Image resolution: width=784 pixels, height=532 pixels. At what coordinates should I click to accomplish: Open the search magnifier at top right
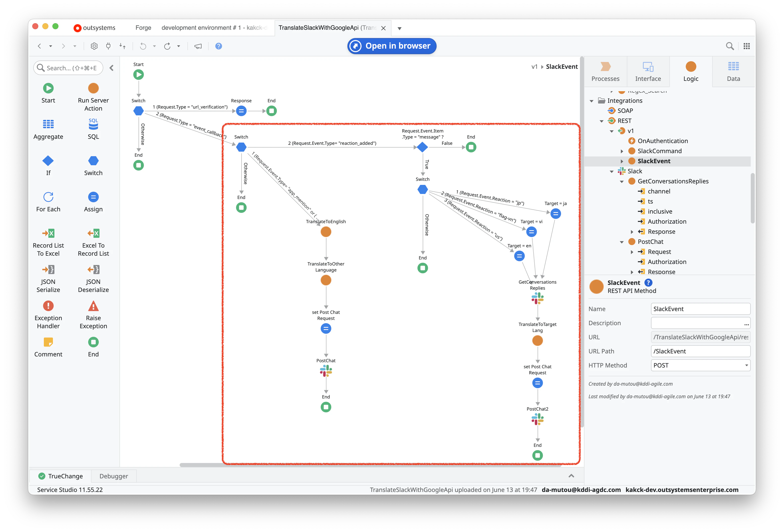730,46
